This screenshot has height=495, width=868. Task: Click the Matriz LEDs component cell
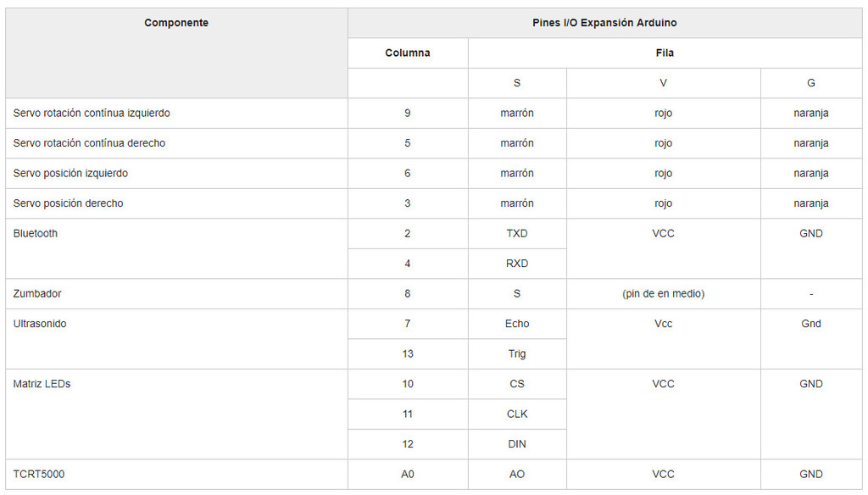pyautogui.click(x=42, y=384)
